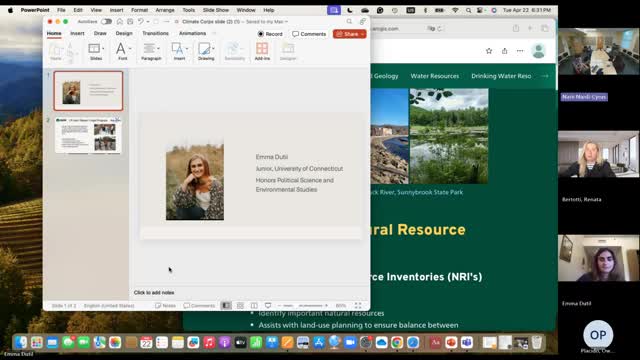This screenshot has height=360, width=640.
Task: Click Emma's photo on the slide
Action: [195, 179]
